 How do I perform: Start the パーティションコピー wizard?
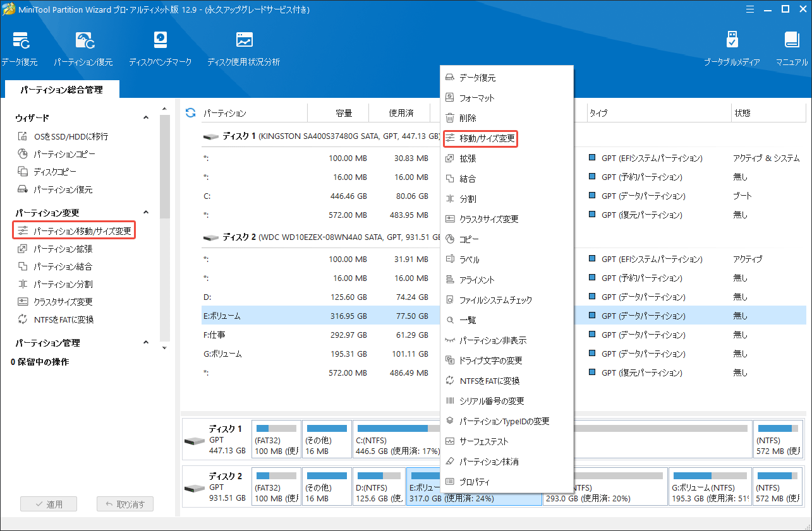click(57, 154)
